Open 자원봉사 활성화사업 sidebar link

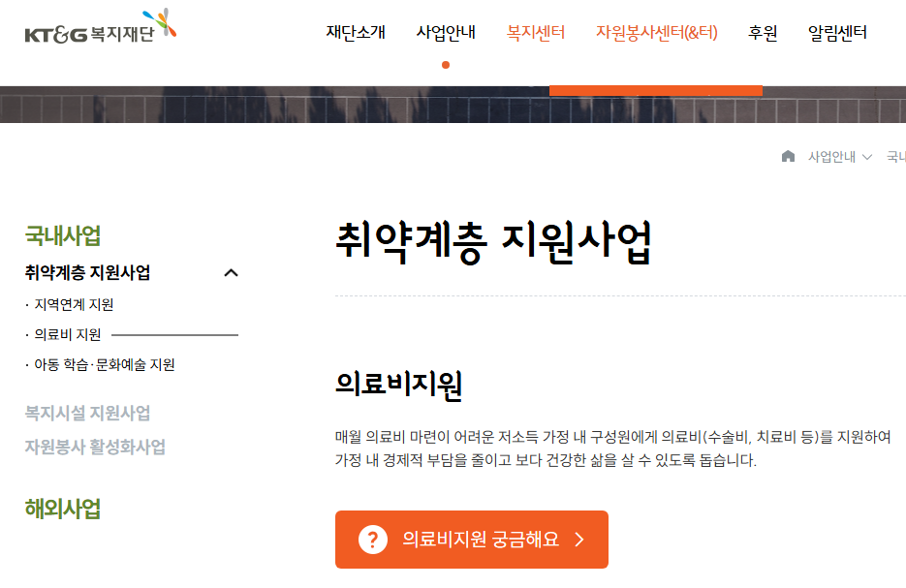tap(95, 447)
